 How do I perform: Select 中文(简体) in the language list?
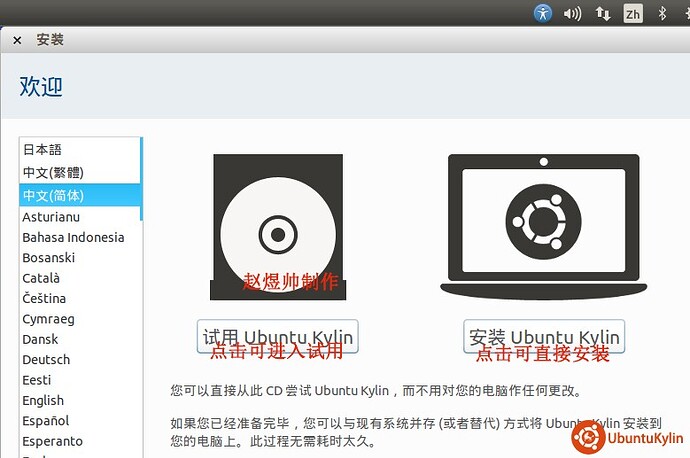point(80,195)
